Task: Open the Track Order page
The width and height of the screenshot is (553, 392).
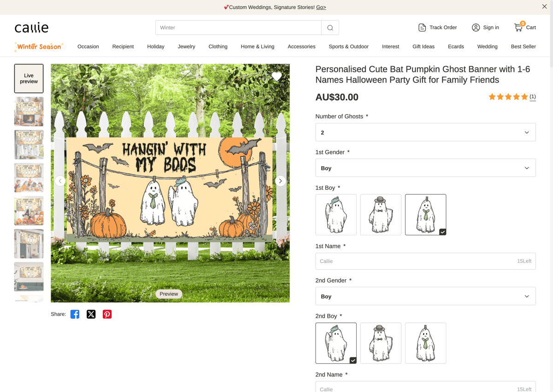Action: coord(437,28)
